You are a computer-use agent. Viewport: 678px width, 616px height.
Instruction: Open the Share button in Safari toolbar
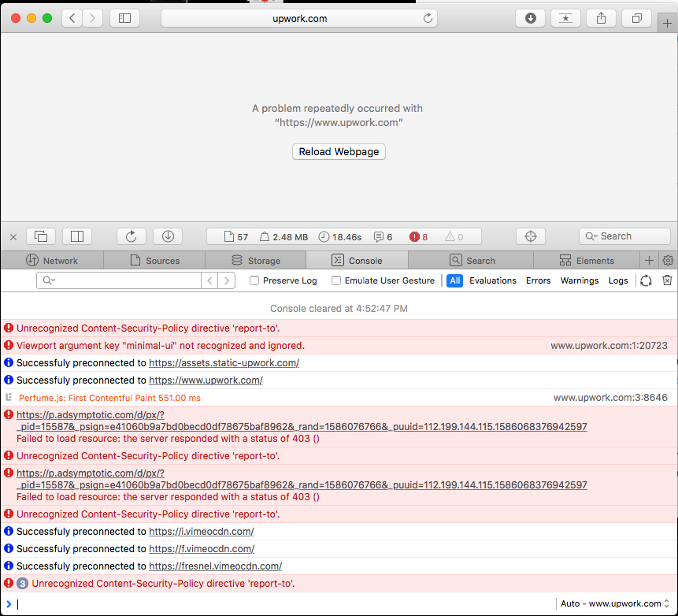(601, 18)
